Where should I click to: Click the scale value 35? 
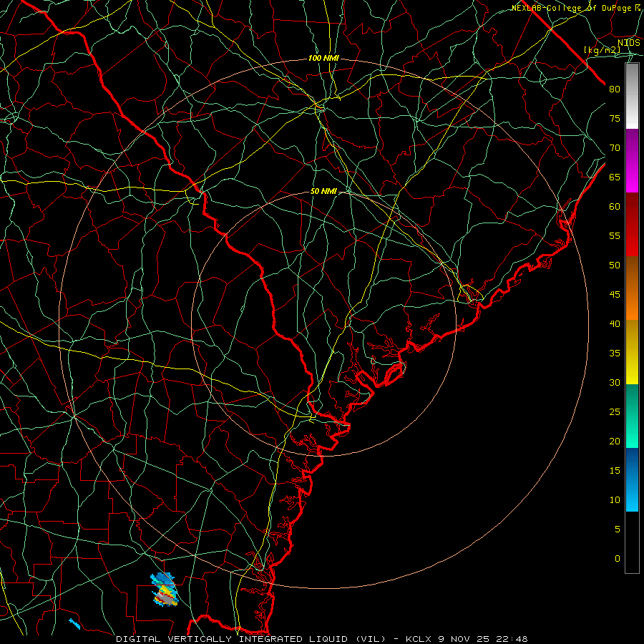point(615,353)
